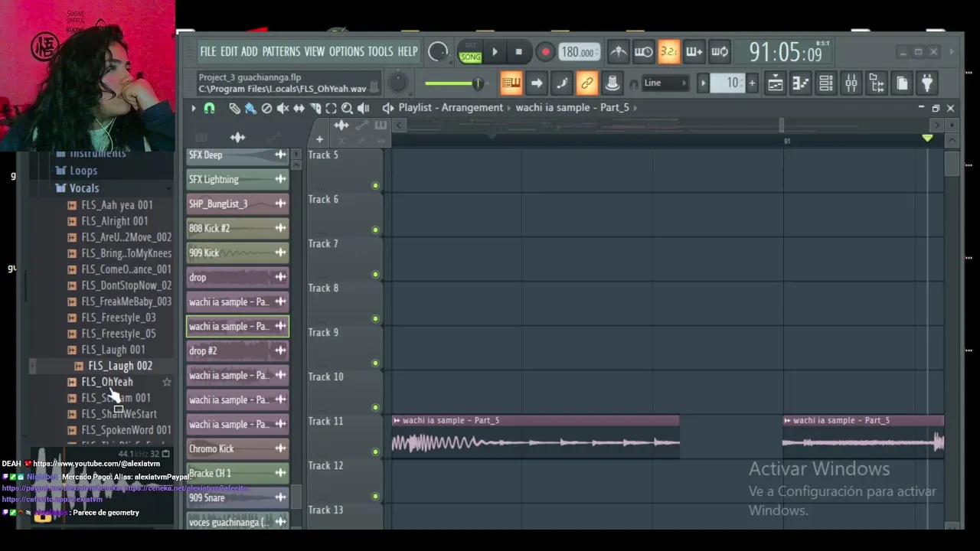Toggle the 3.2.1 countdown before recording icon
980x551 pixels.
668,52
